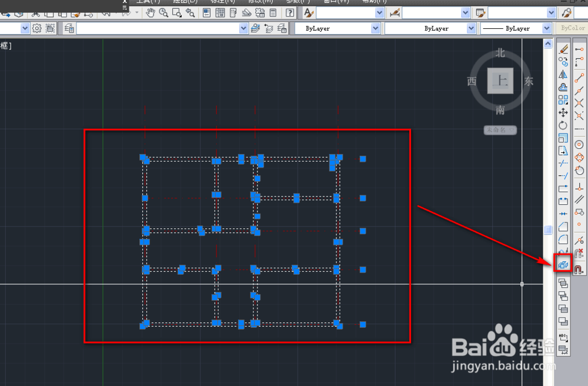Image resolution: width=588 pixels, height=386 pixels.
Task: Open the QuickCalc calculator icon
Action: tap(273, 13)
